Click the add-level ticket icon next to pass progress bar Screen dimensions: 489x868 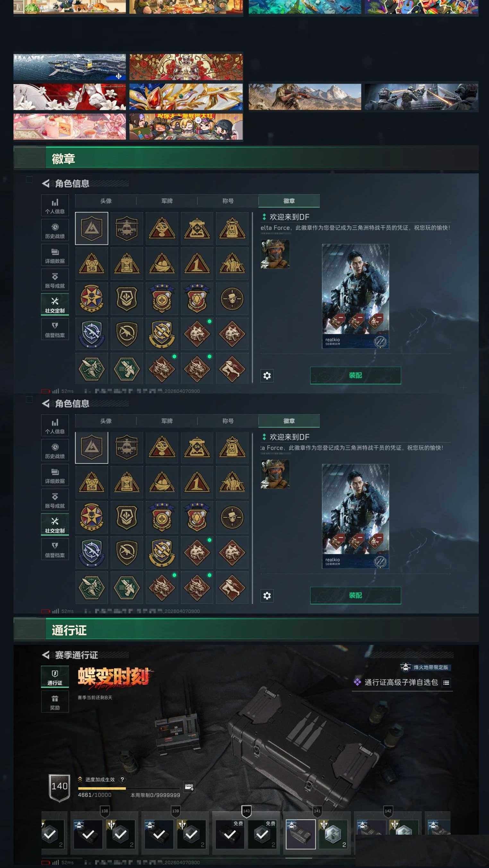(189, 787)
